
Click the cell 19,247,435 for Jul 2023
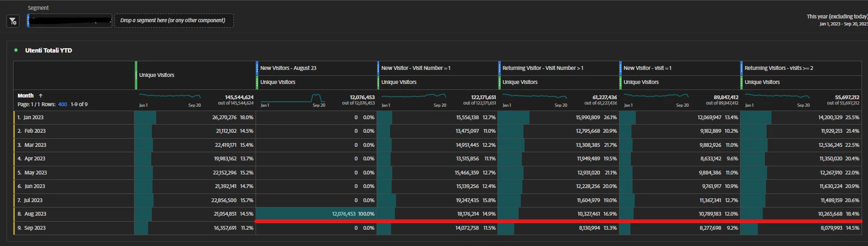point(437,200)
